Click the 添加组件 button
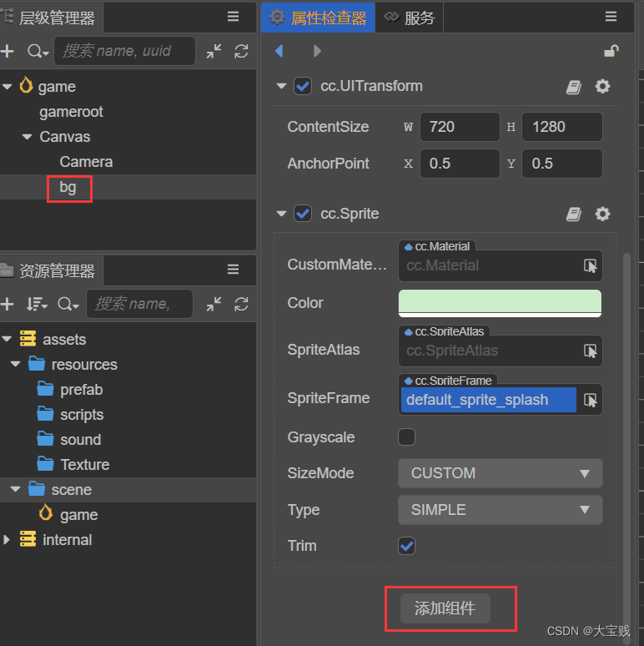This screenshot has width=644, height=646. (445, 609)
